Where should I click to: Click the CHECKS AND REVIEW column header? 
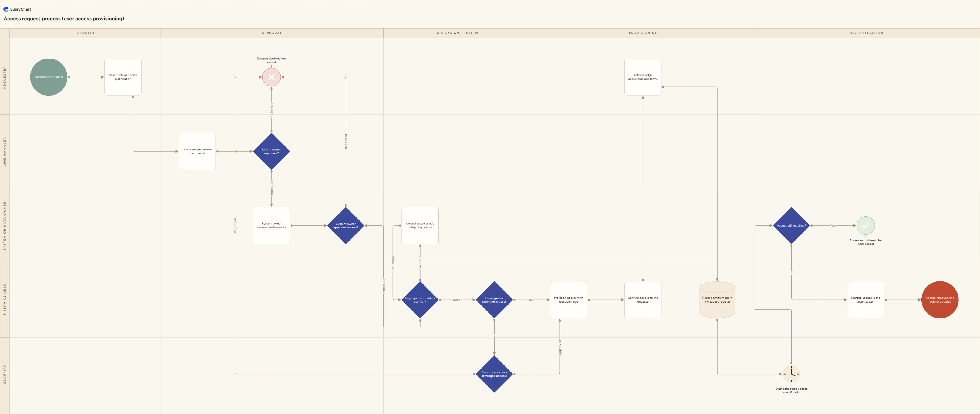tap(457, 33)
